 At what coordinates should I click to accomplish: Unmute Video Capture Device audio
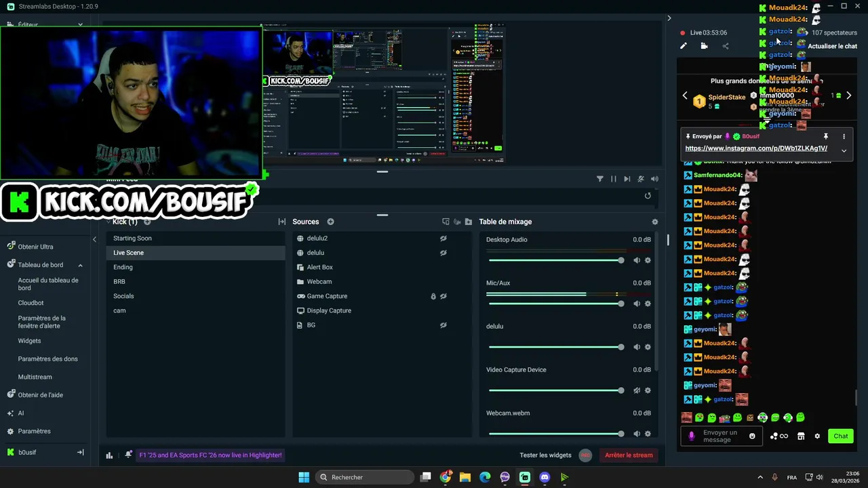[637, 390]
